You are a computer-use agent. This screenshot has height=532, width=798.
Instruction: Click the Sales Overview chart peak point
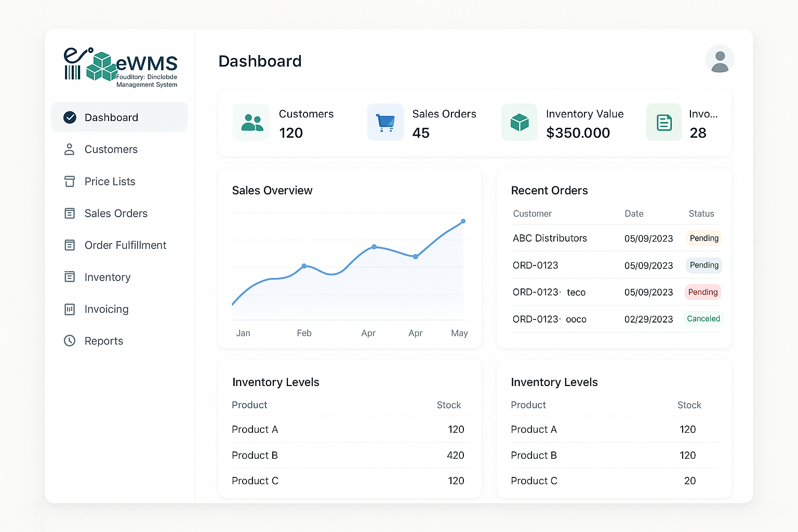[x=463, y=220]
